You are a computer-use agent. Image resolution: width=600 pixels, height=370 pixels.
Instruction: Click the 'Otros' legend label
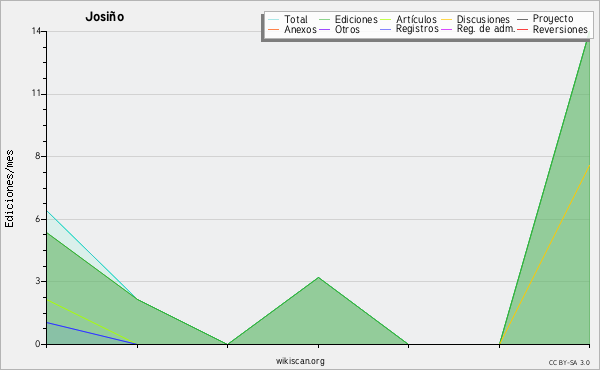click(x=347, y=29)
